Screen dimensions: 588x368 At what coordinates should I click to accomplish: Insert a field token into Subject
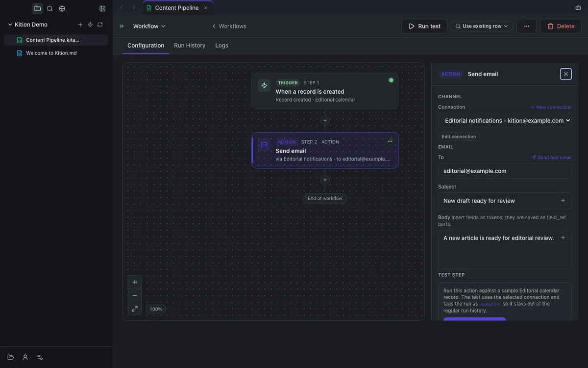coord(563,200)
